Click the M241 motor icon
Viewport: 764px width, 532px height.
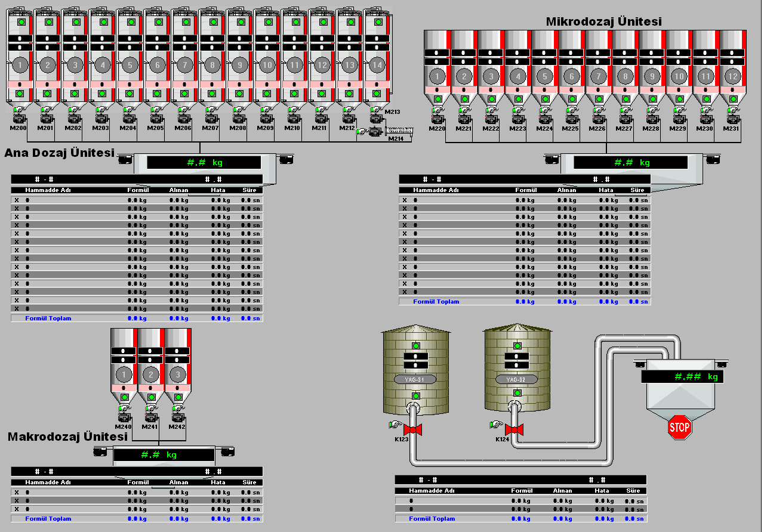152,417
